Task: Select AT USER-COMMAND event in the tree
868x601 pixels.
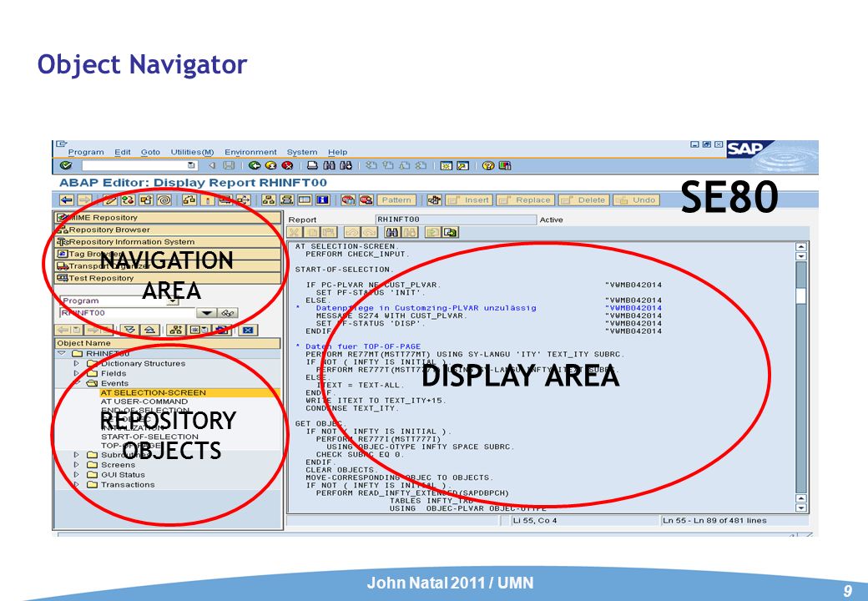Action: [144, 402]
